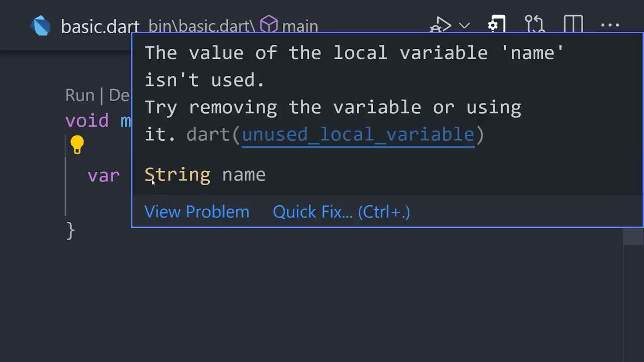Select the basic.dart tab title

[100, 26]
